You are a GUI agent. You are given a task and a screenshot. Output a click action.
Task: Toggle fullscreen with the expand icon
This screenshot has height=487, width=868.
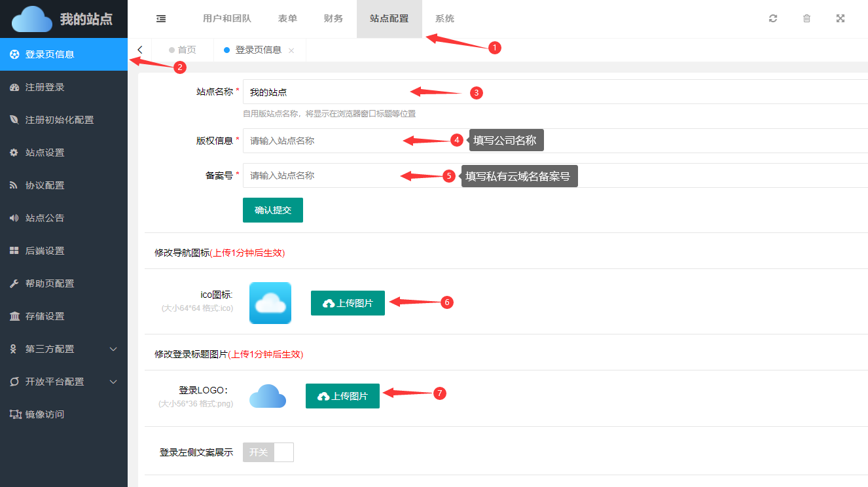pyautogui.click(x=841, y=18)
